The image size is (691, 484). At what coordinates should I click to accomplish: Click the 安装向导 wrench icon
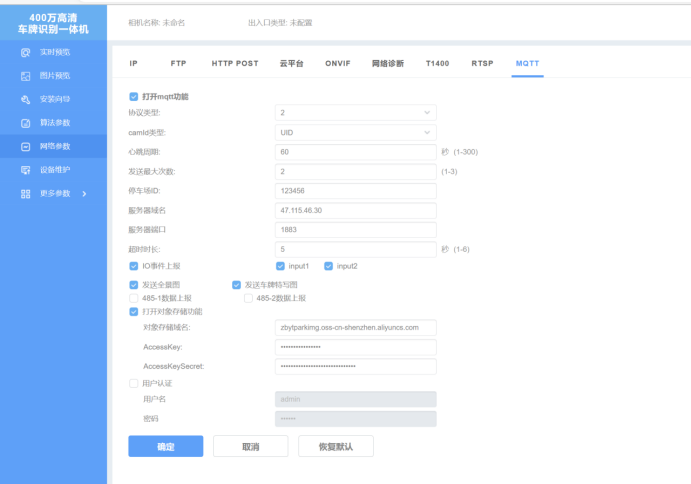coord(26,100)
